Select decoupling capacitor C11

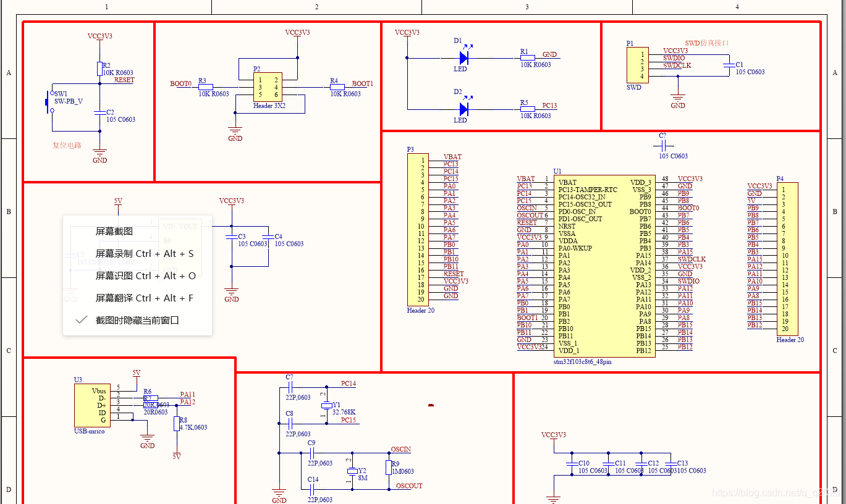click(608, 463)
